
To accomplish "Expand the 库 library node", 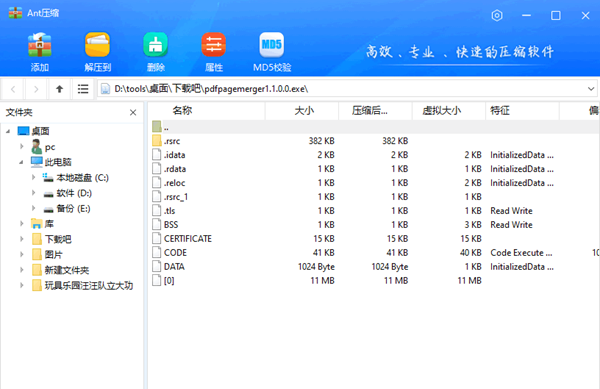I will (x=22, y=224).
